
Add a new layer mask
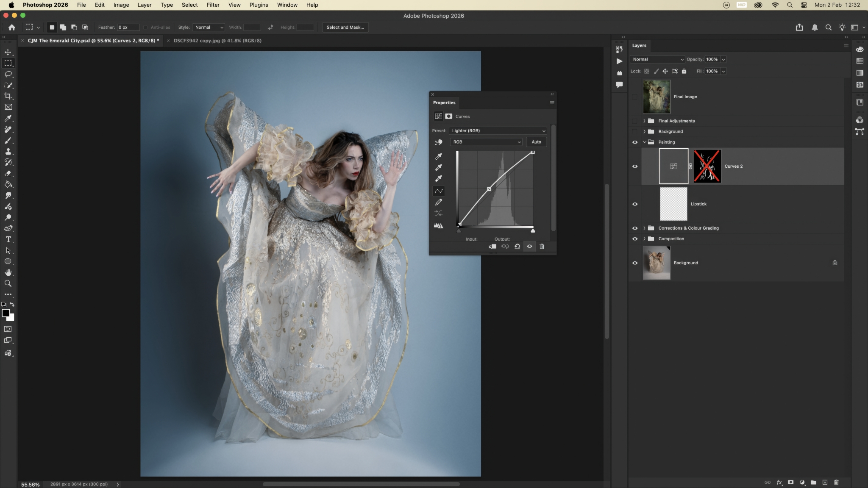tap(790, 482)
